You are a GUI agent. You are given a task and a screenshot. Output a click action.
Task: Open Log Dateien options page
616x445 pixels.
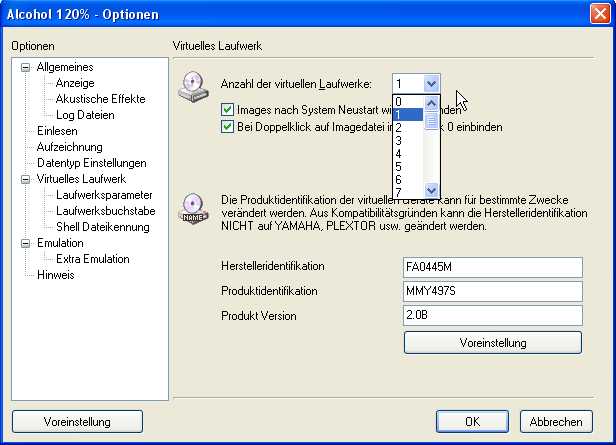(85, 115)
